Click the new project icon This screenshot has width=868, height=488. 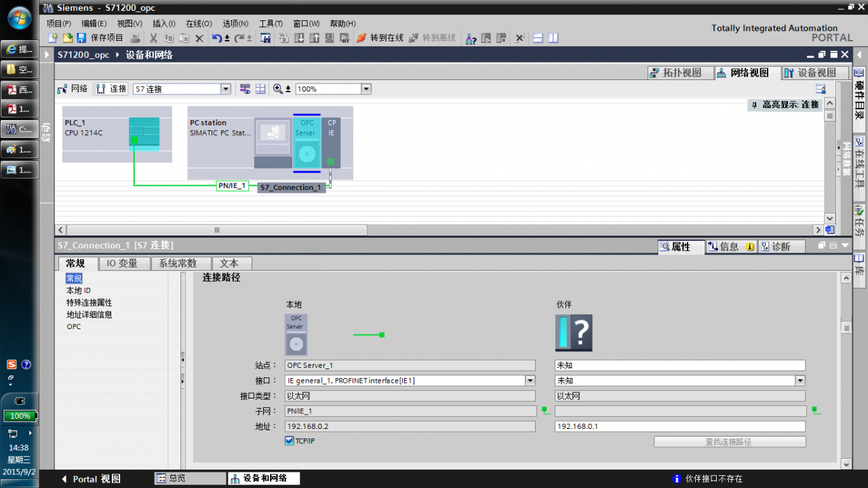[x=53, y=38]
